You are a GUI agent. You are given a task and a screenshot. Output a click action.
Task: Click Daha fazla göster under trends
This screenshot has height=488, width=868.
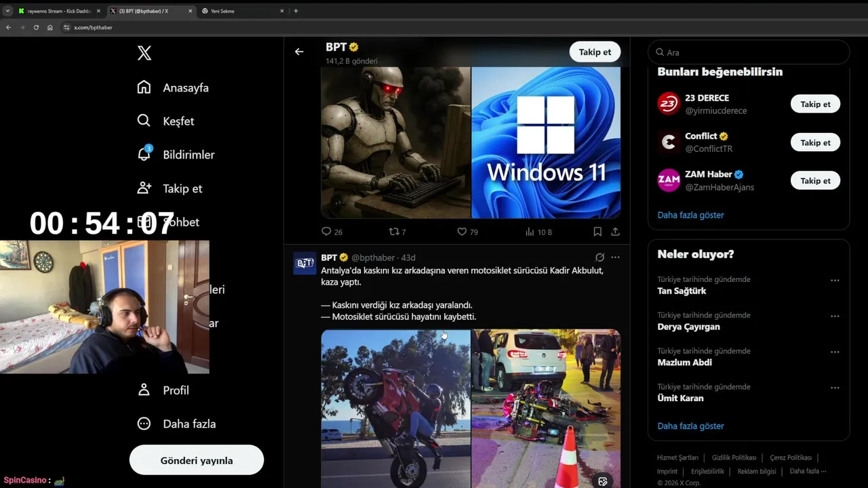pos(690,426)
